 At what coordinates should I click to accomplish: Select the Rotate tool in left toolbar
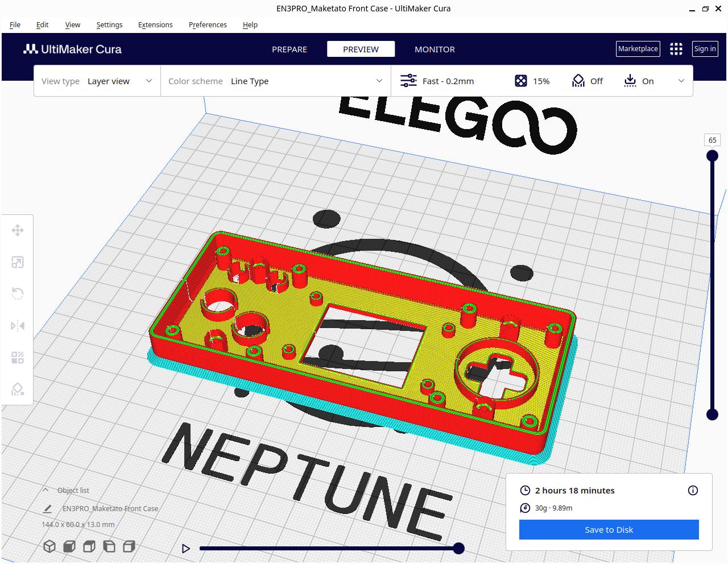click(x=18, y=294)
